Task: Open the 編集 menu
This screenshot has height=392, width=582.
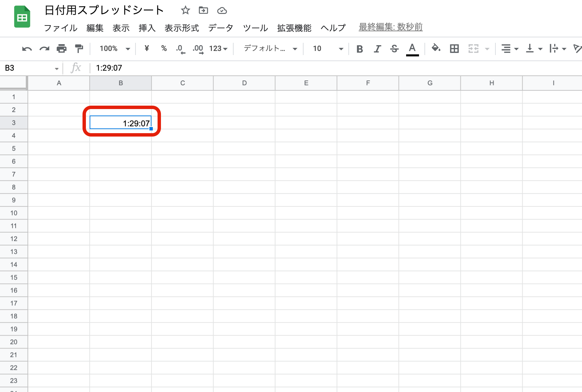Action: point(95,28)
